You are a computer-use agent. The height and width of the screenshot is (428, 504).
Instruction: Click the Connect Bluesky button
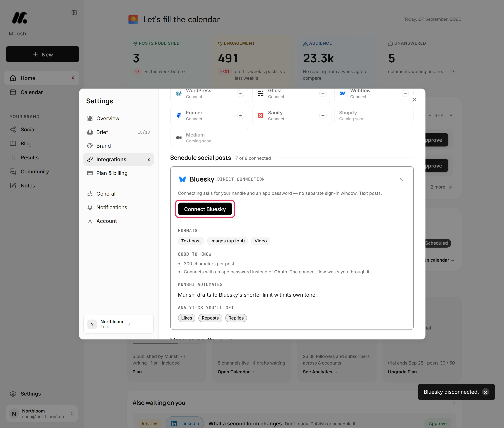pyautogui.click(x=205, y=209)
